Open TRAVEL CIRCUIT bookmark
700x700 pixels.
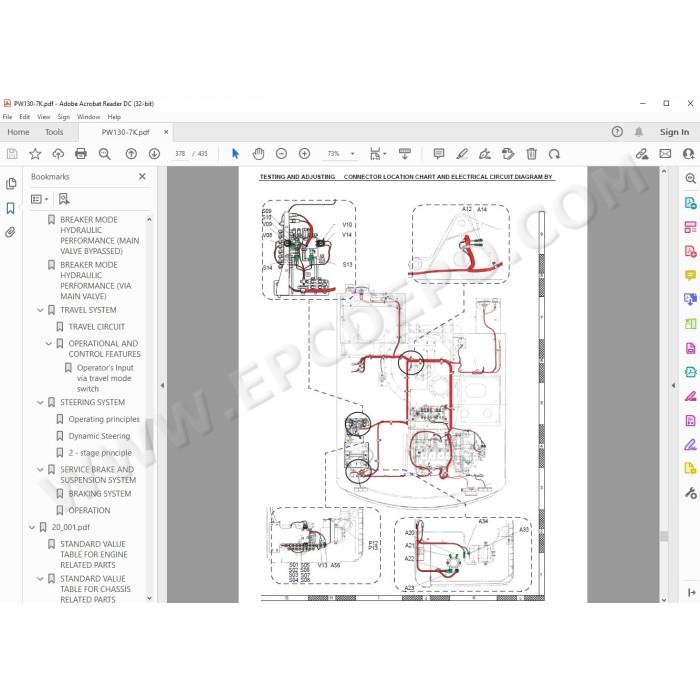(x=96, y=327)
